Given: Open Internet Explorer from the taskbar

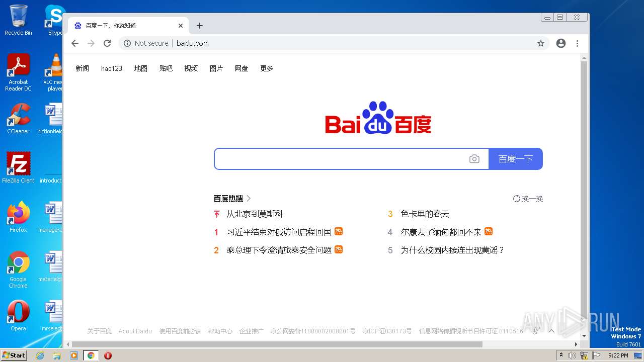Looking at the screenshot, I should 40,355.
